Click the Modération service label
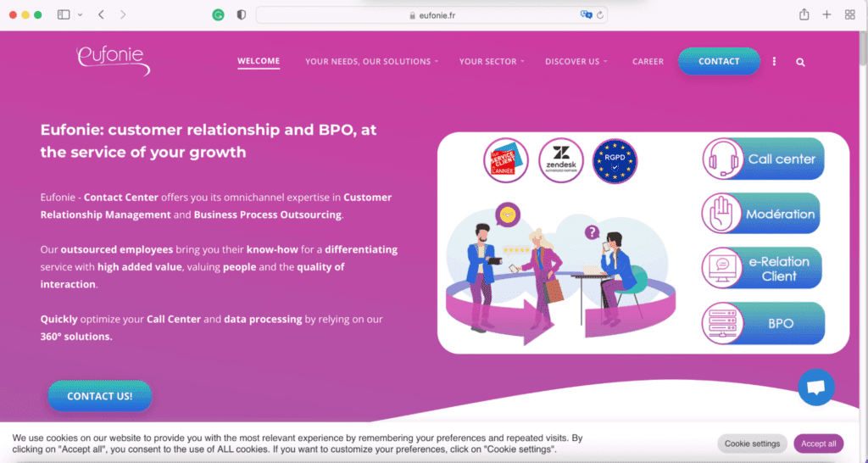The width and height of the screenshot is (868, 463). (780, 214)
